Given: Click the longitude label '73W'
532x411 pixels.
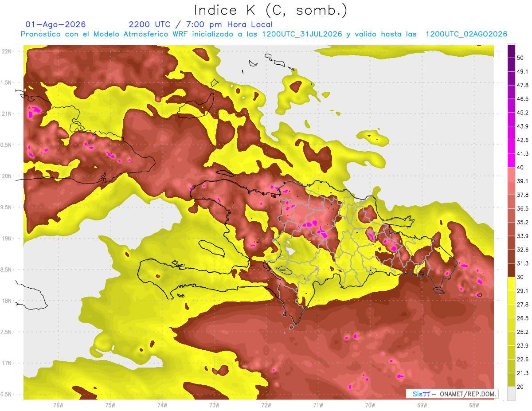Looking at the screenshot, I should click(x=214, y=405).
